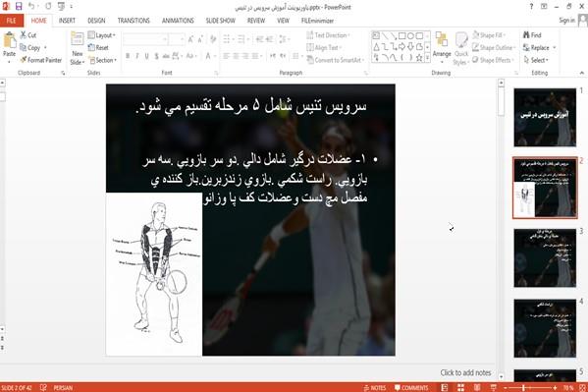
Task: Open Align Text dropdown
Action: [324, 48]
